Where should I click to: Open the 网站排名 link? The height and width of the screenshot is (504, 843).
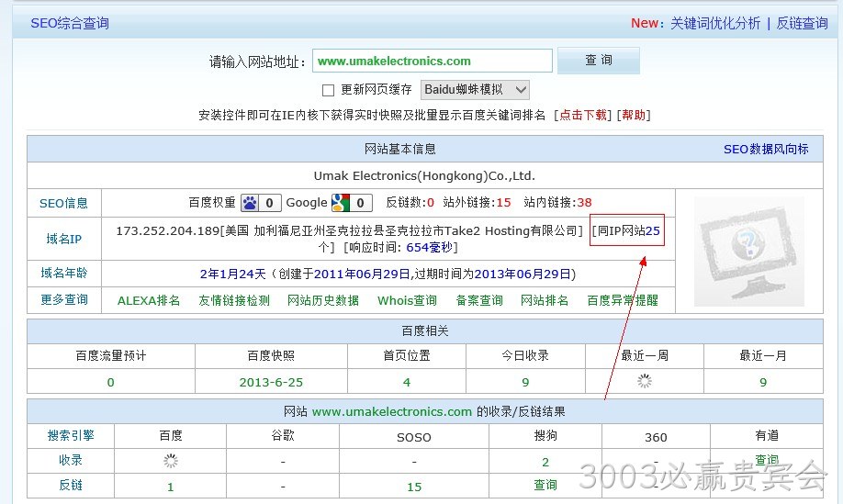545,300
